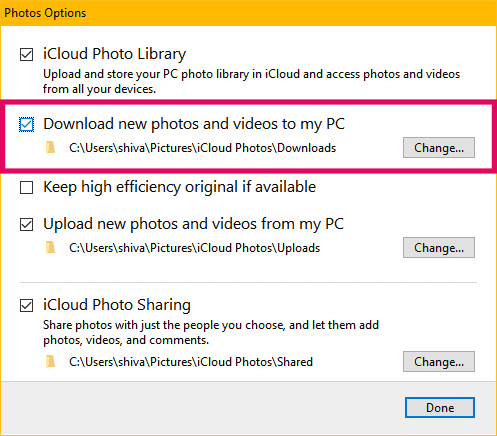Disable the iCloud Photo Sharing checkbox
497x436 pixels.
click(x=26, y=305)
